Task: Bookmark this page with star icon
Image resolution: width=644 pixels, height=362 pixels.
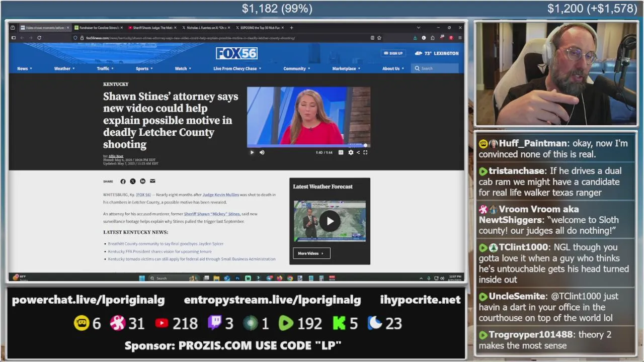Action: (x=379, y=38)
